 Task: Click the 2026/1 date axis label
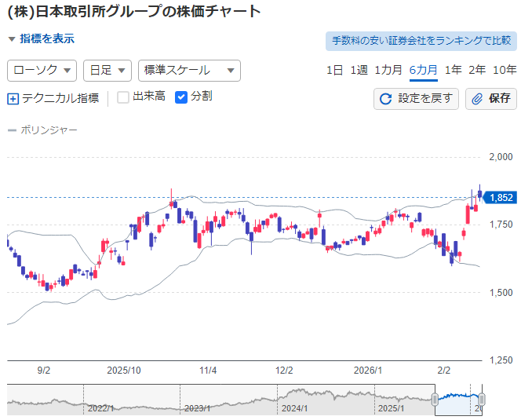pos(368,371)
